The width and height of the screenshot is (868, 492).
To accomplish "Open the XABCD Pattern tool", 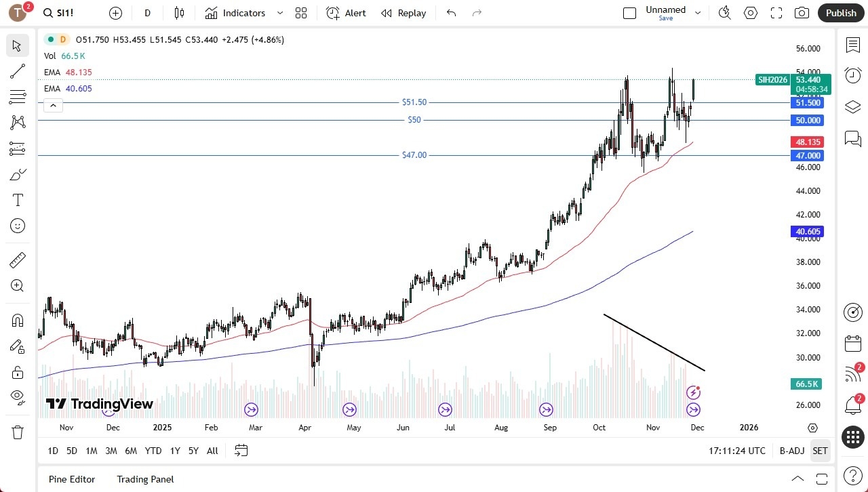I will (x=17, y=122).
